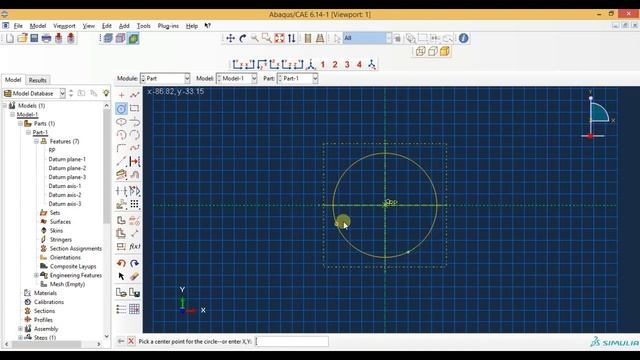The image size is (640, 360).
Task: Open the parameter manager f(x) tool
Action: [x=134, y=247]
